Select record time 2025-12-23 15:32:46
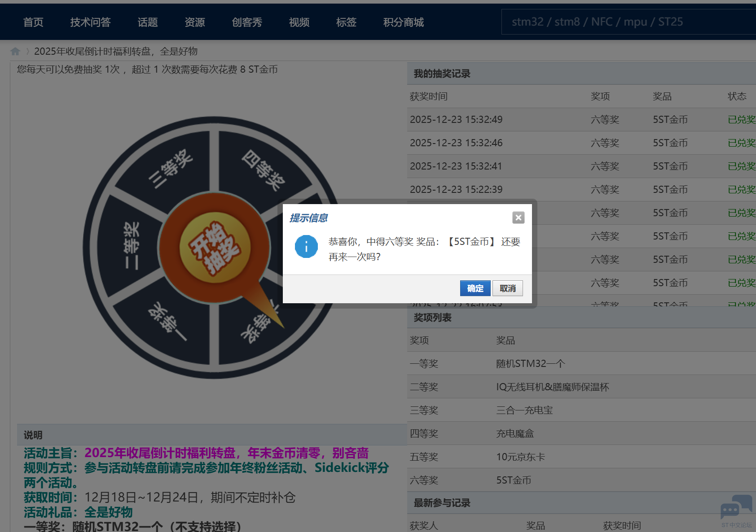Image resolution: width=756 pixels, height=532 pixels. pyautogui.click(x=456, y=143)
